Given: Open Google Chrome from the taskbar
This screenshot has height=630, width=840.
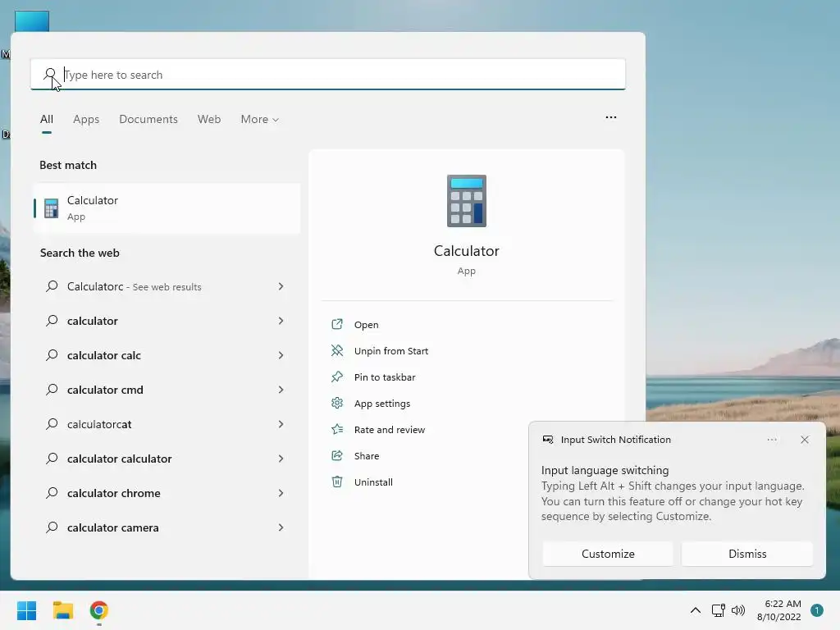Looking at the screenshot, I should click(x=99, y=610).
